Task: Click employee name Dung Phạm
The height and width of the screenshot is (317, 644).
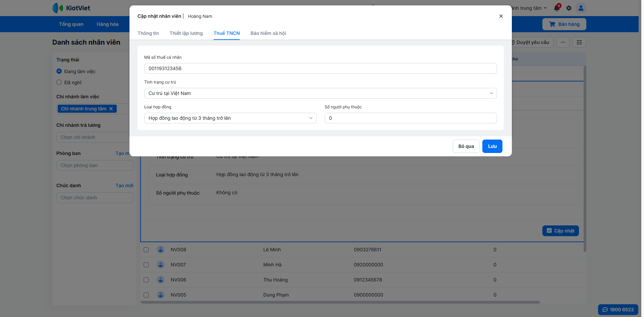Action: 276,295
